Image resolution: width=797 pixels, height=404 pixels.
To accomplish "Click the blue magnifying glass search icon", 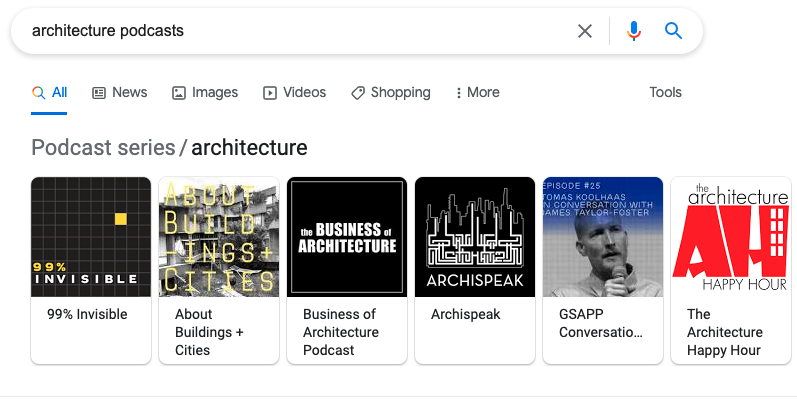I will pos(673,31).
